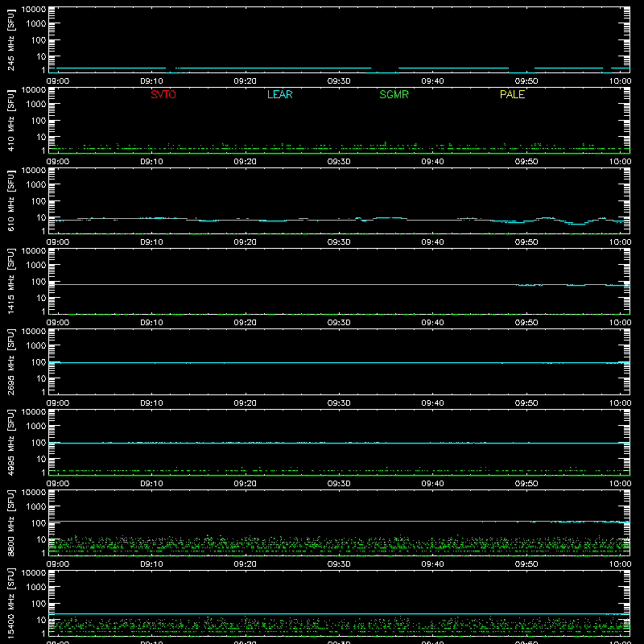Click 09:10 time label under 245 MHz plot

tap(151, 81)
